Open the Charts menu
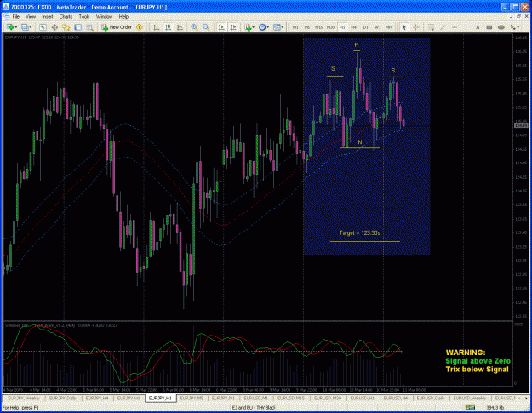Image resolution: width=532 pixels, height=413 pixels. [x=66, y=17]
